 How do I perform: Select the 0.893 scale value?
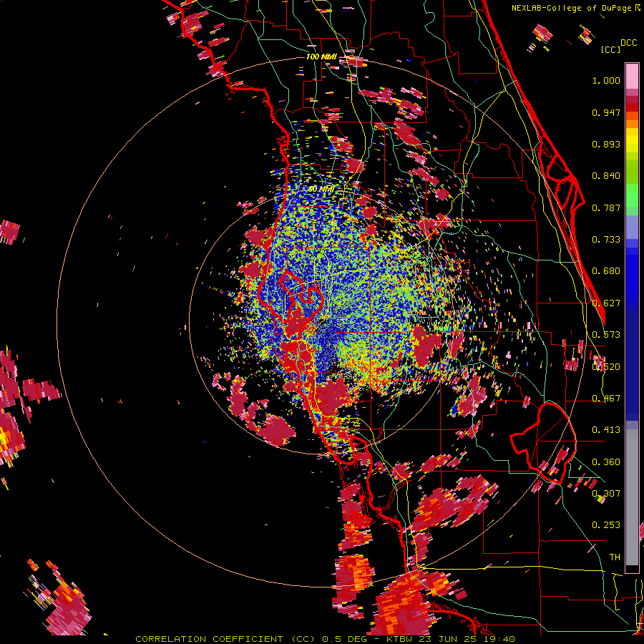coord(606,144)
